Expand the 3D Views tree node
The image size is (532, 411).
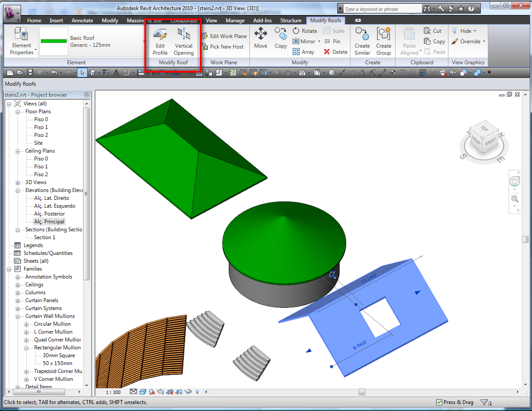click(18, 182)
